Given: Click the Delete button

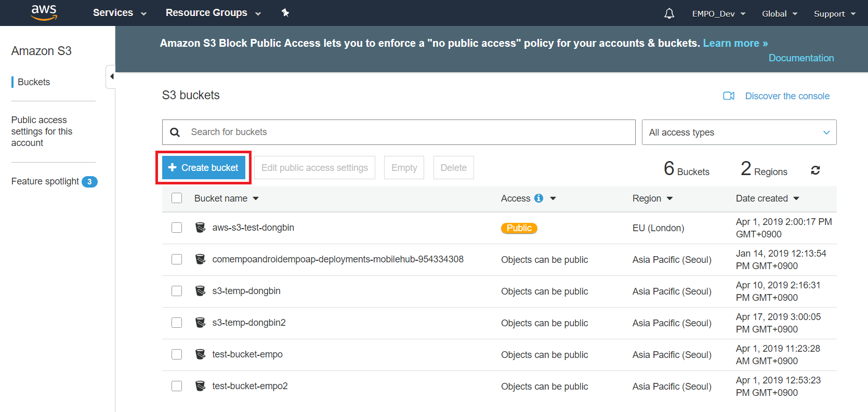Looking at the screenshot, I should click(x=454, y=168).
